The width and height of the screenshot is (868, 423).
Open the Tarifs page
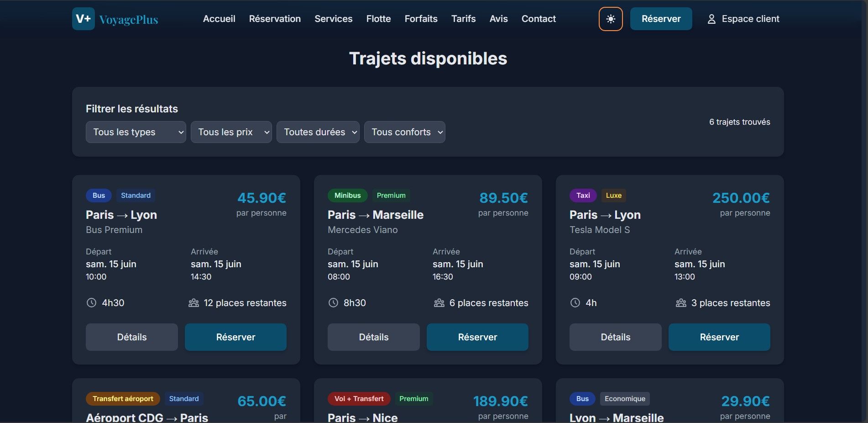point(464,19)
